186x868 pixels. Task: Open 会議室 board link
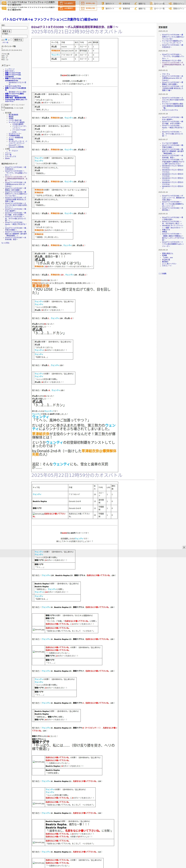click(x=11, y=118)
